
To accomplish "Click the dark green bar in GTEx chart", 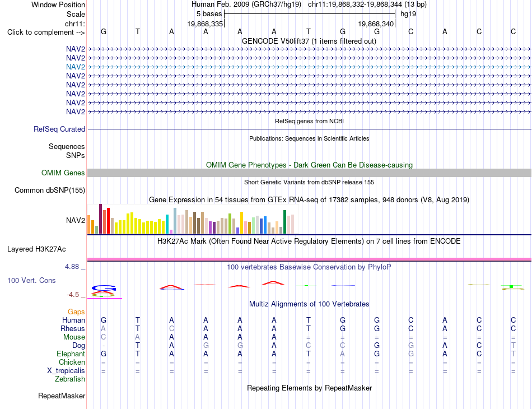I will pos(284,222).
